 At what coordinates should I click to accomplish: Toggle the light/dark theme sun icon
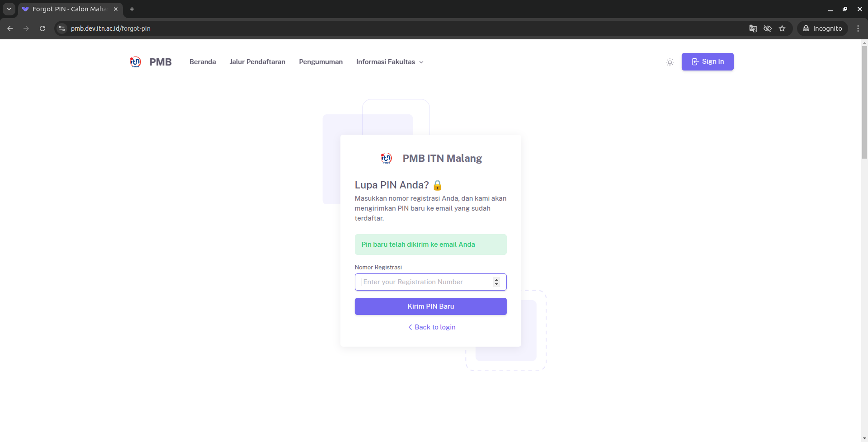point(670,62)
